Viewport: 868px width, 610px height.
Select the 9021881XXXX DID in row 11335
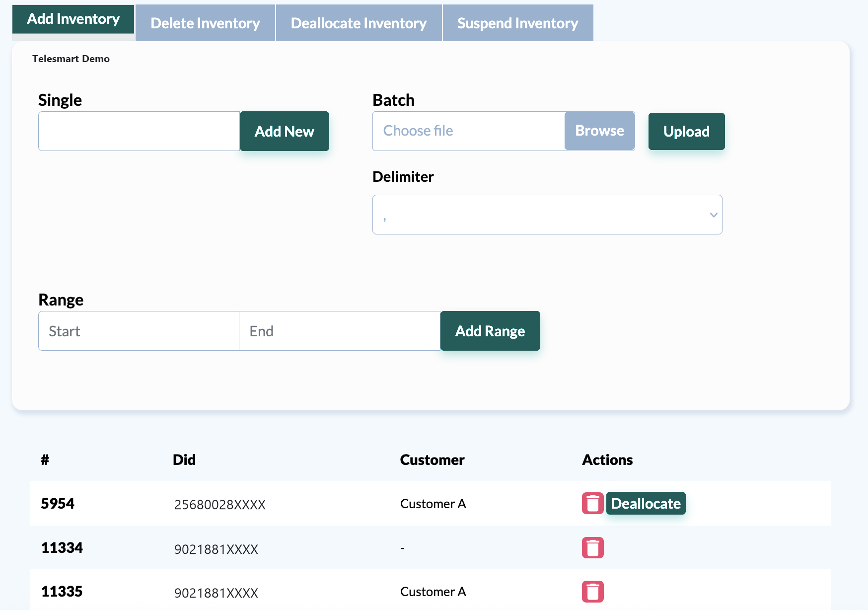tap(216, 593)
